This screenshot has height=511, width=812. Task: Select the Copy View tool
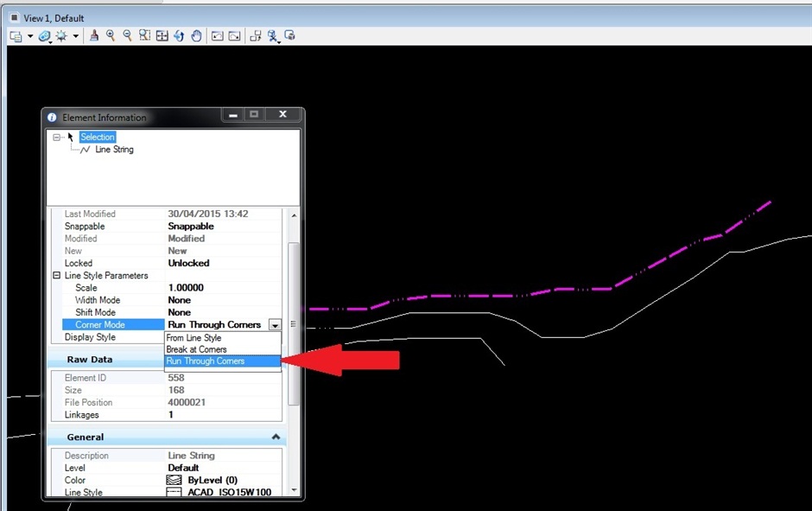254,35
